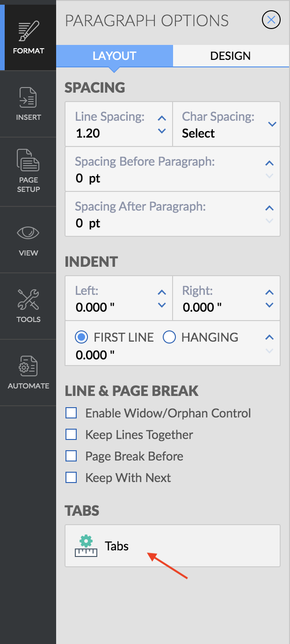Switch to the Layout tab
290x644 pixels.
[115, 56]
